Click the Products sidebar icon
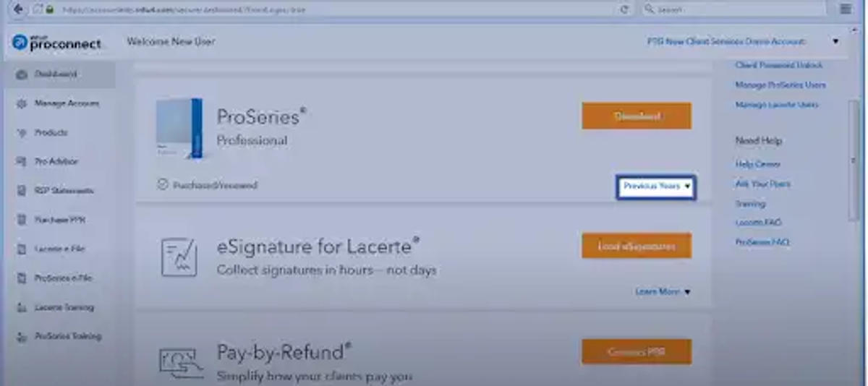 (21, 133)
